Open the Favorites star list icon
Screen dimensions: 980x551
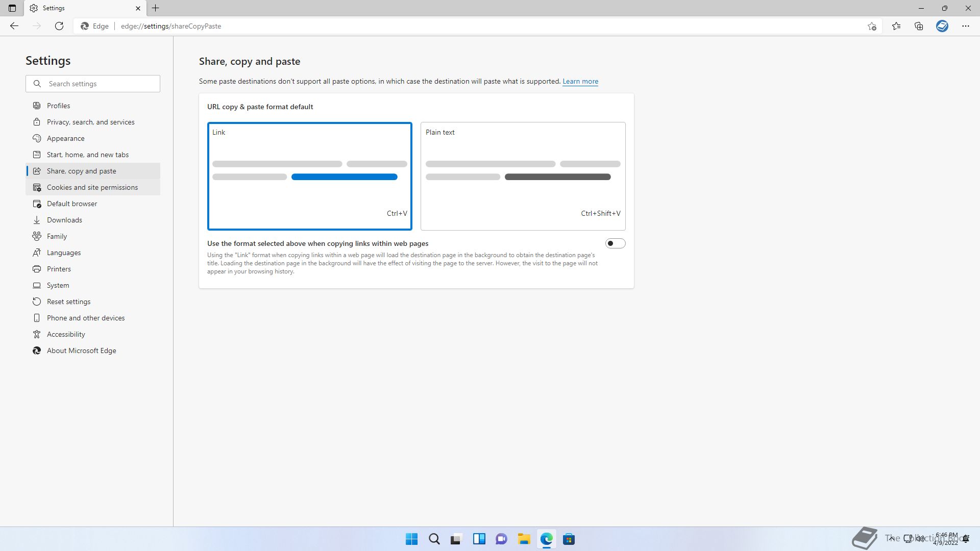coord(896,26)
